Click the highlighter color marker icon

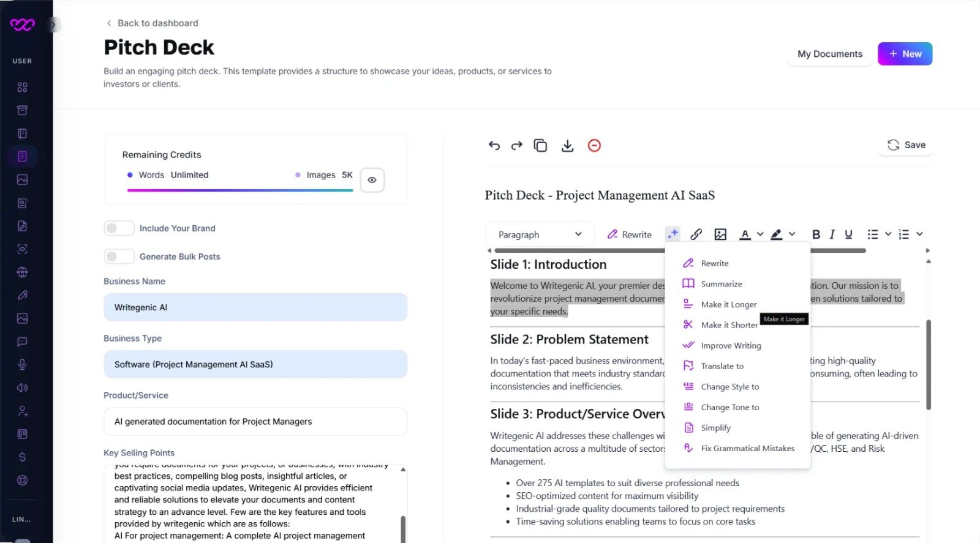[776, 234]
